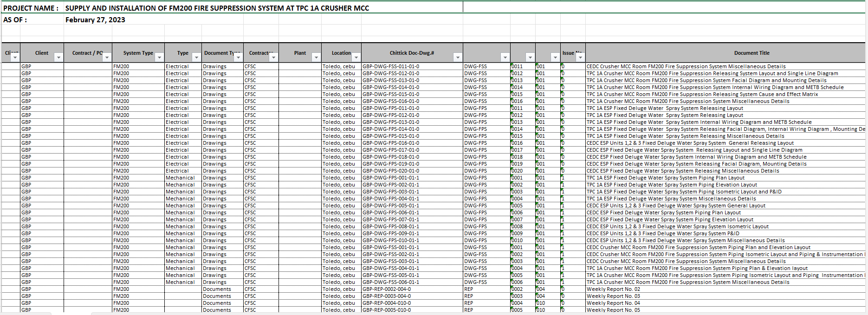Select cell GBP-DWG-FSS-004-01-1
Viewport: 868px width, 315px height.
click(x=412, y=268)
